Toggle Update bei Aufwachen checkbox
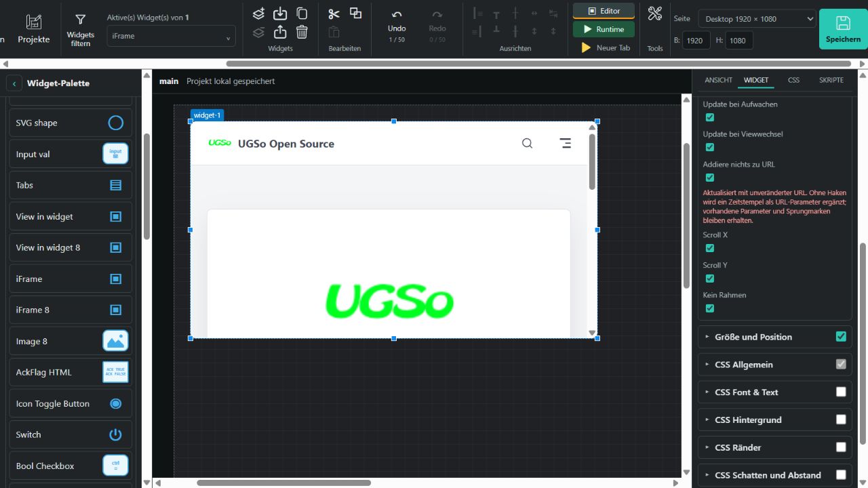 point(710,117)
